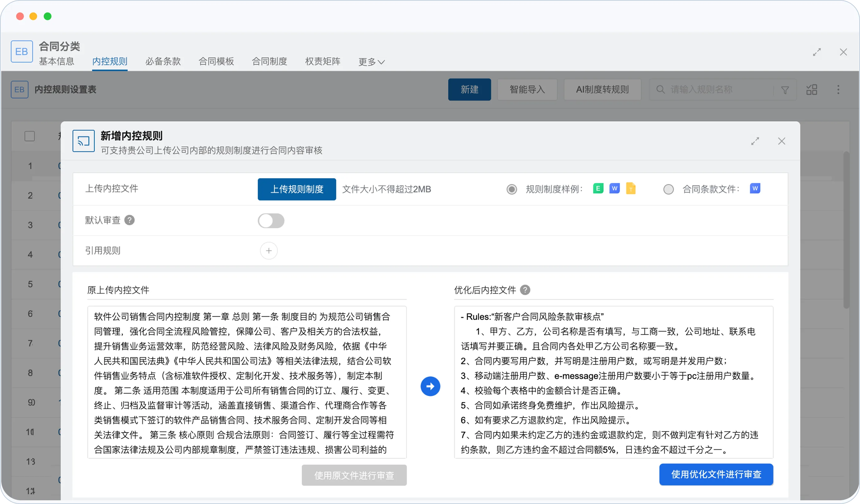
Task: Close the 合同分类 panel
Action: [843, 52]
